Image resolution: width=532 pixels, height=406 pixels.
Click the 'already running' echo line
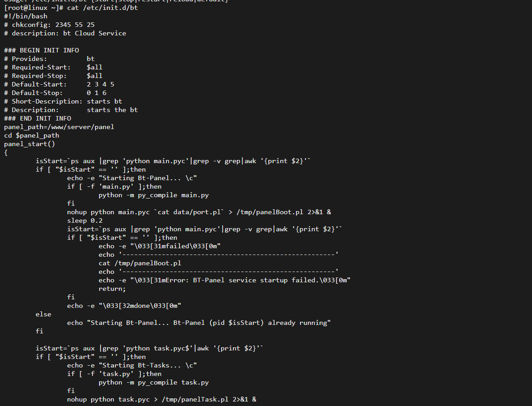pos(199,323)
